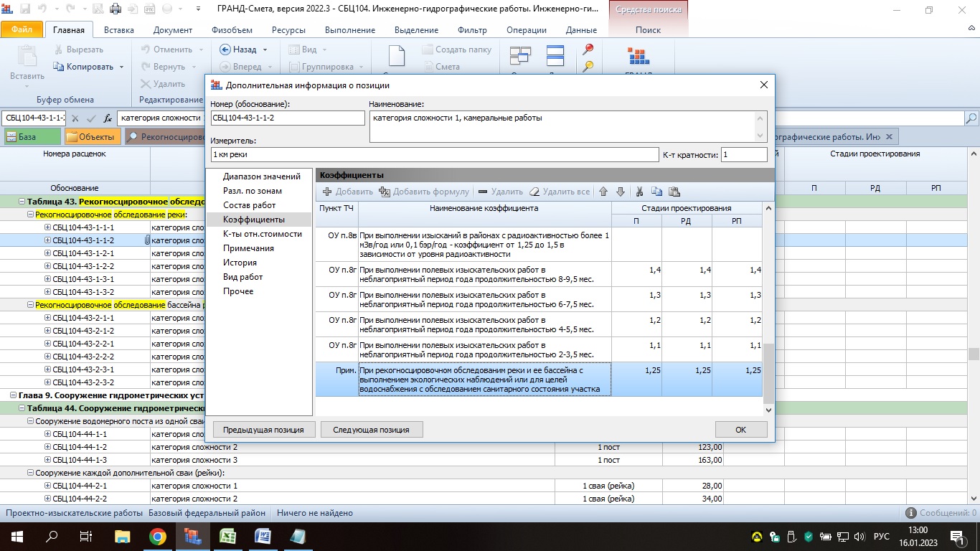Select Примечания in the dialog sidebar

(248, 248)
